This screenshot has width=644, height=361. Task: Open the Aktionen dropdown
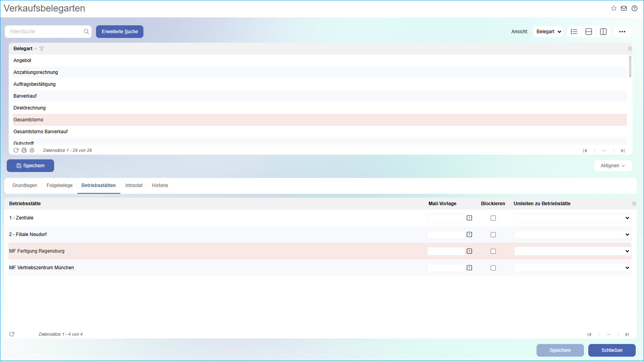click(613, 166)
